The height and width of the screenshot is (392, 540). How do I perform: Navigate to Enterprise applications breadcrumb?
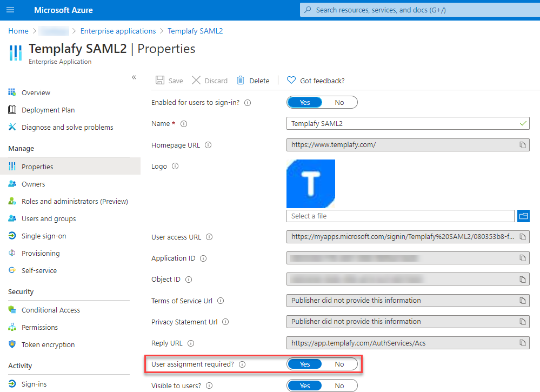[118, 31]
